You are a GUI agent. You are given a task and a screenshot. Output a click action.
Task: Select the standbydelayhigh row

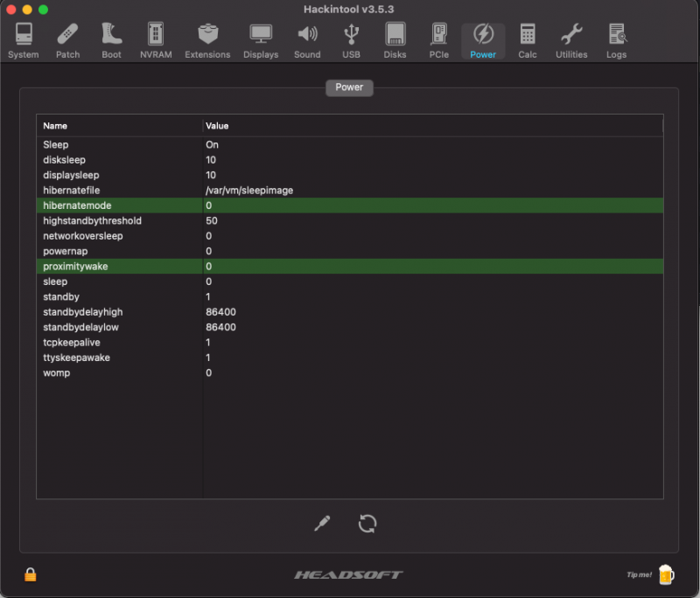[x=349, y=312]
